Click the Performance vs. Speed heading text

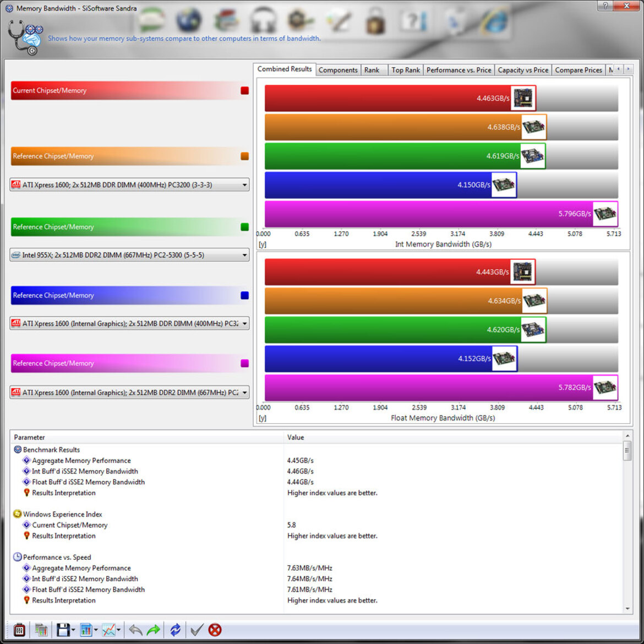pos(57,557)
